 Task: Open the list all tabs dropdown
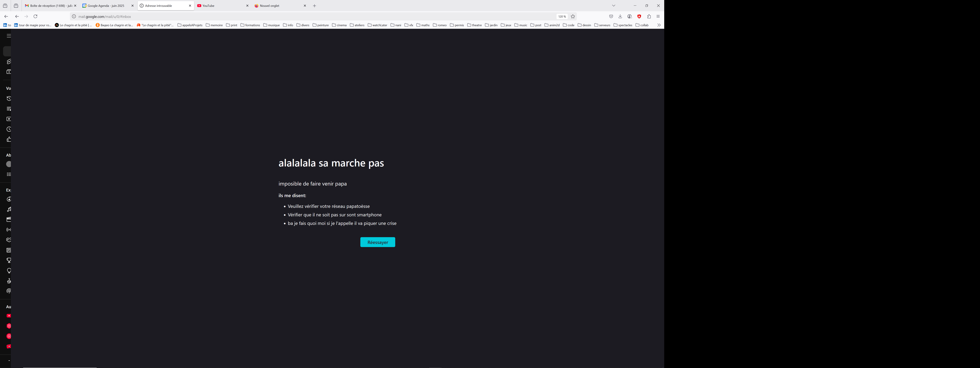pyautogui.click(x=614, y=6)
